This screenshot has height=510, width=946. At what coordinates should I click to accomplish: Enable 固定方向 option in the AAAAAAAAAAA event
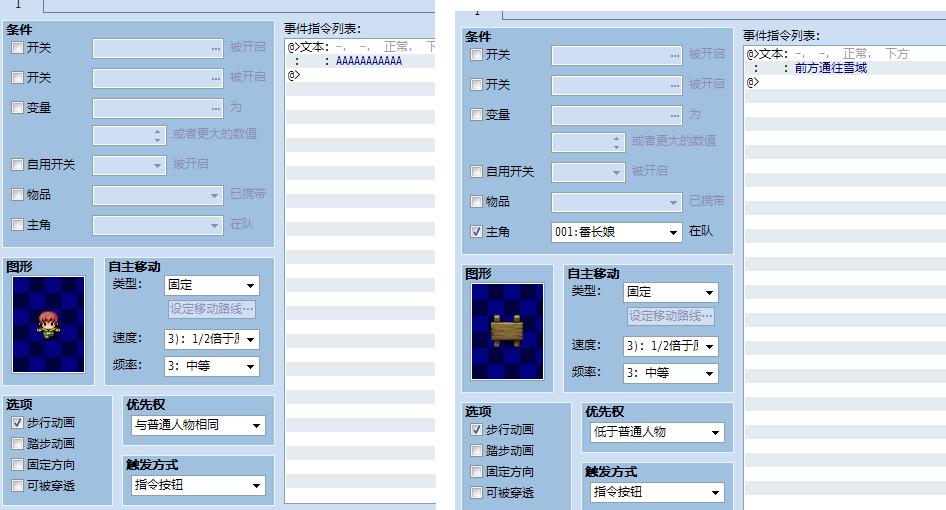coord(17,465)
